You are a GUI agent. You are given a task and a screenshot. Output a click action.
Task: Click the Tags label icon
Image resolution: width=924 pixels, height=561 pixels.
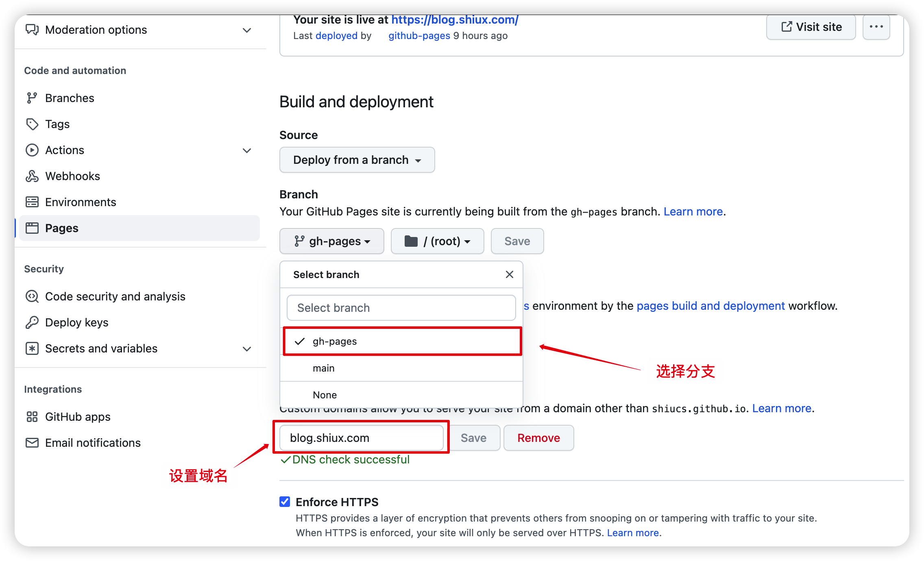tap(32, 124)
